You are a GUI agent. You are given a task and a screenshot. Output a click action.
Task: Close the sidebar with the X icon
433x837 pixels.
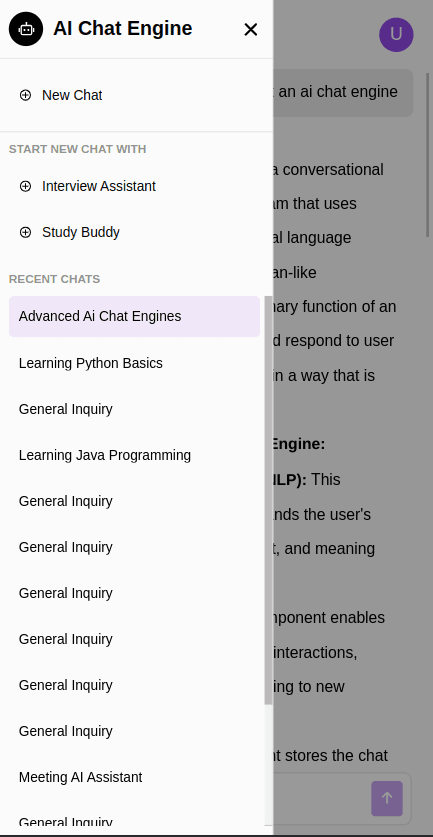250,29
